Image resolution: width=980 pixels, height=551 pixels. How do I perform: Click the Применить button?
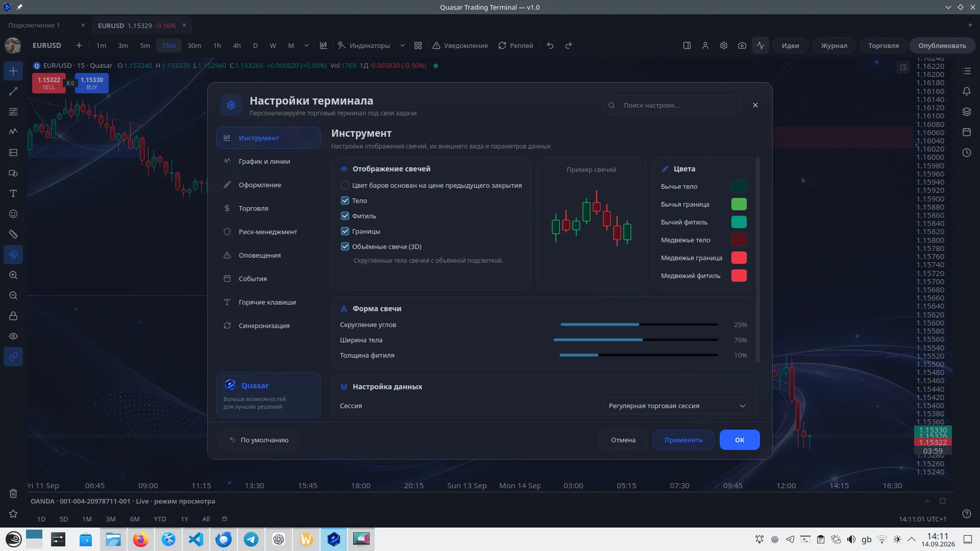pyautogui.click(x=683, y=440)
